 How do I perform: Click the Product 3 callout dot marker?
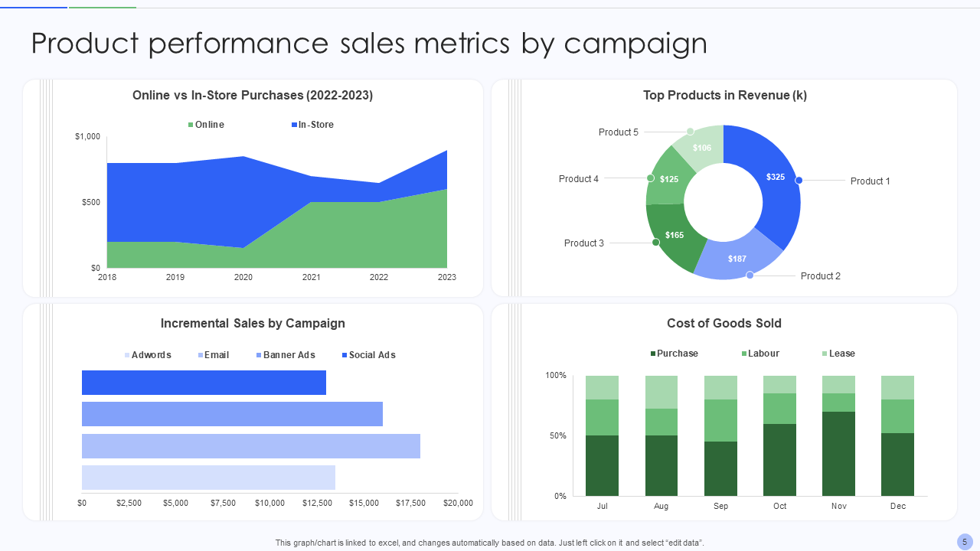click(x=655, y=243)
